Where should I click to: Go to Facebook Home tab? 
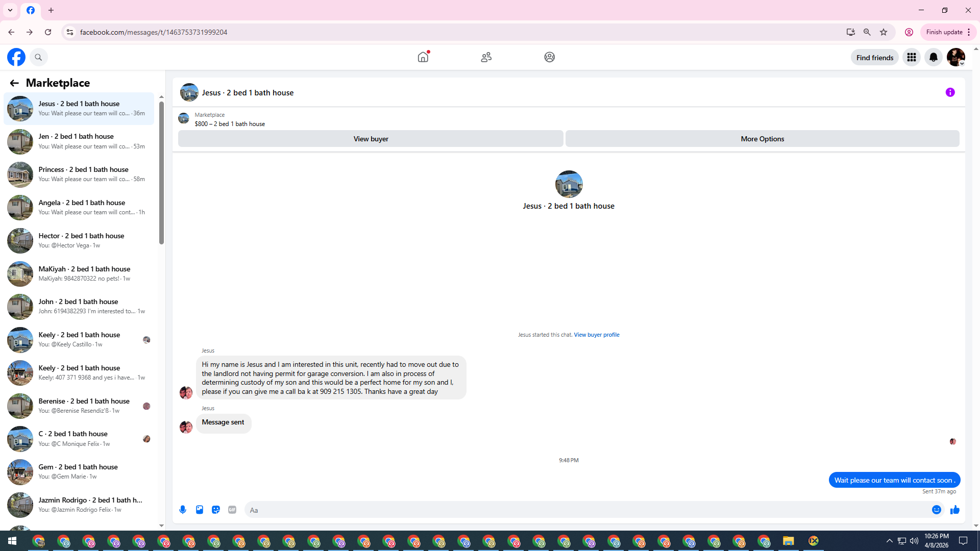423,57
